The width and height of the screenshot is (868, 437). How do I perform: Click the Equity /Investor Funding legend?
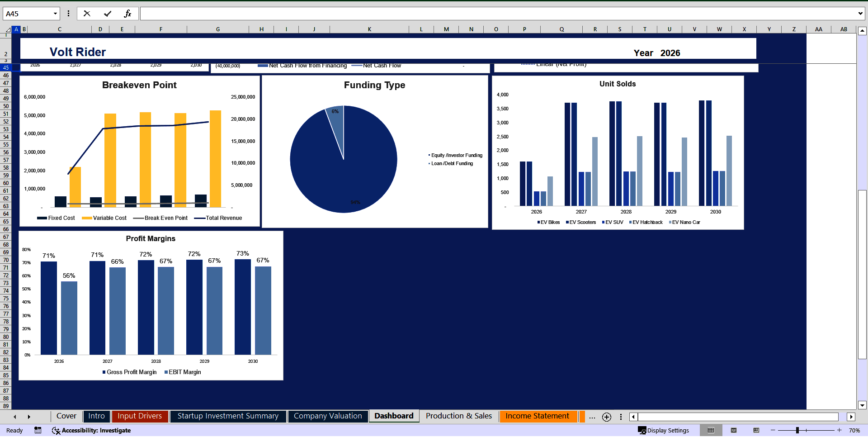pyautogui.click(x=456, y=155)
